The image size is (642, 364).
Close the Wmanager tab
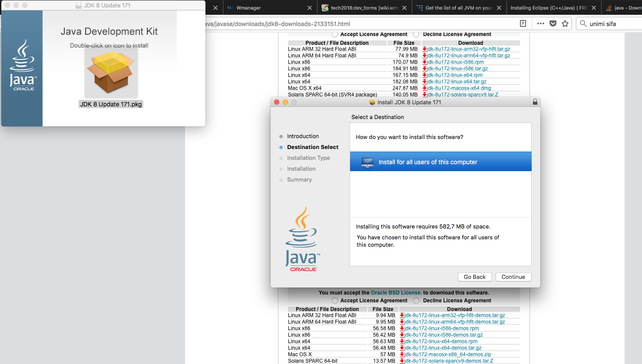coord(309,8)
